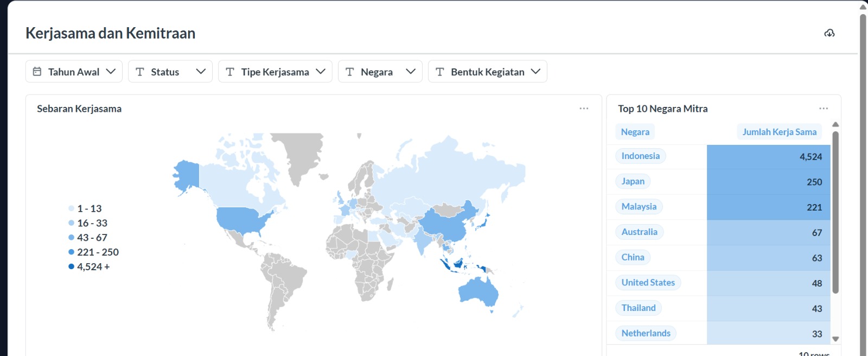Open Top 10 Negara Mitra ellipsis menu

(x=824, y=109)
